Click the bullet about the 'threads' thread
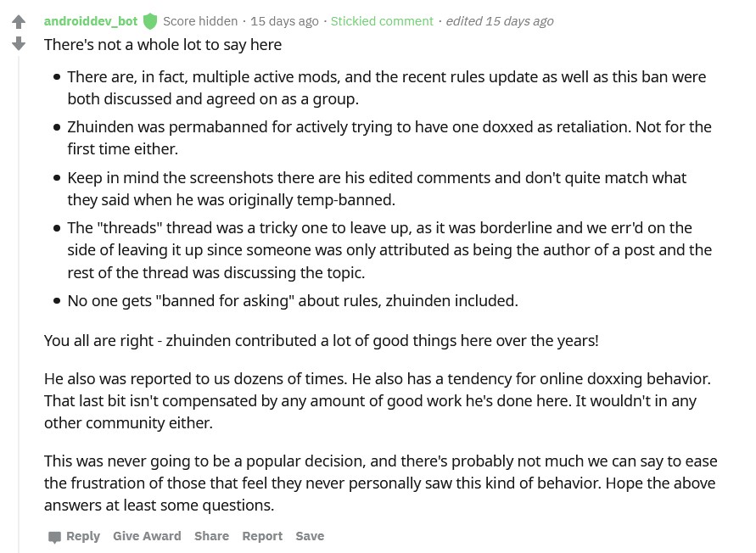This screenshot has height=553, width=756. click(x=389, y=250)
